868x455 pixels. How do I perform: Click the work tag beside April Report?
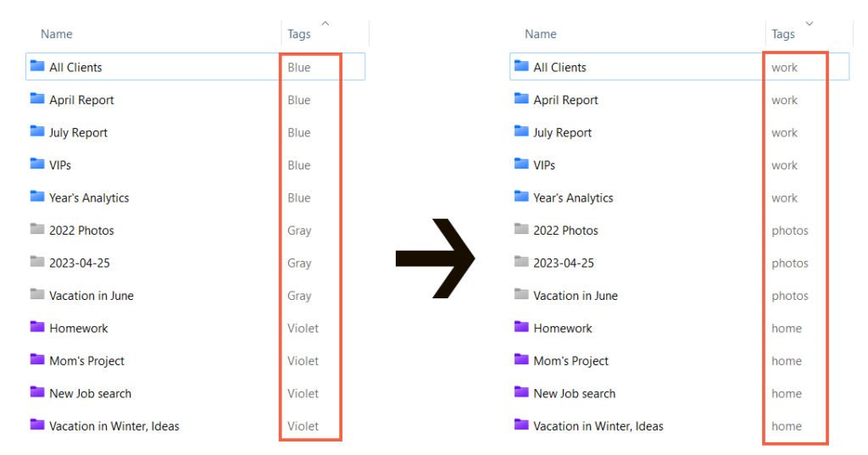[784, 100]
